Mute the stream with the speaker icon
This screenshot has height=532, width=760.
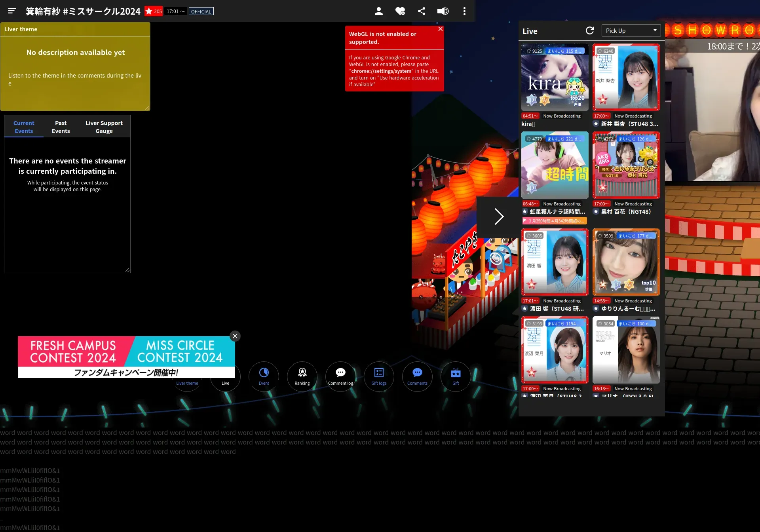(443, 11)
